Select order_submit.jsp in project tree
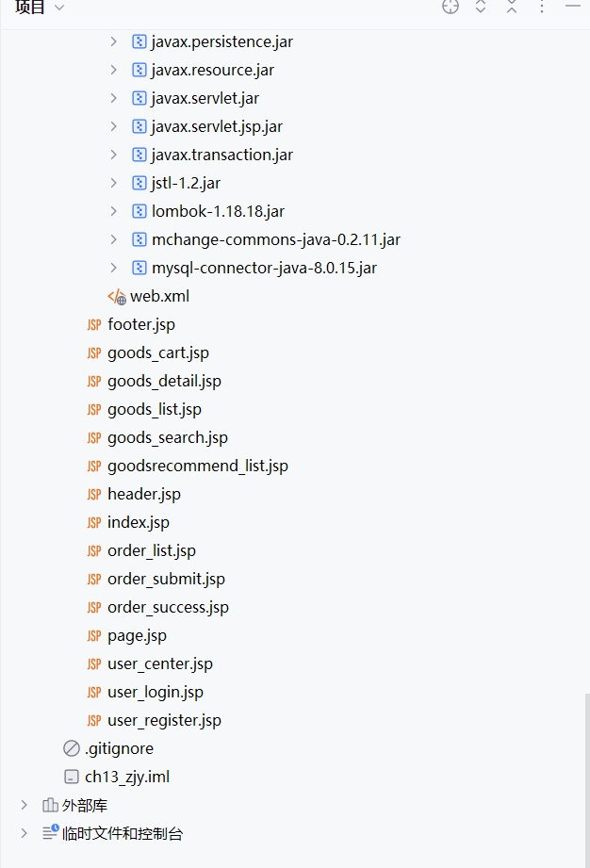Viewport: 590px width, 868px height. tap(166, 579)
